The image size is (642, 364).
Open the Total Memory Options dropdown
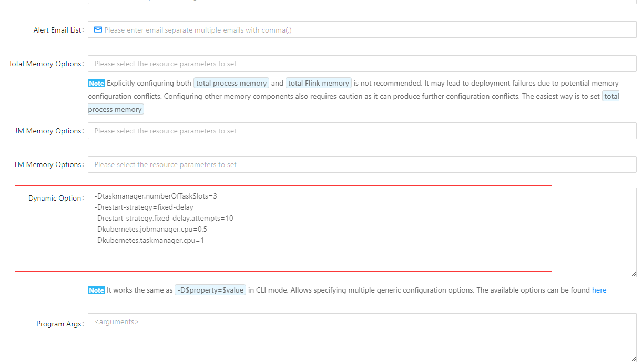pos(362,64)
